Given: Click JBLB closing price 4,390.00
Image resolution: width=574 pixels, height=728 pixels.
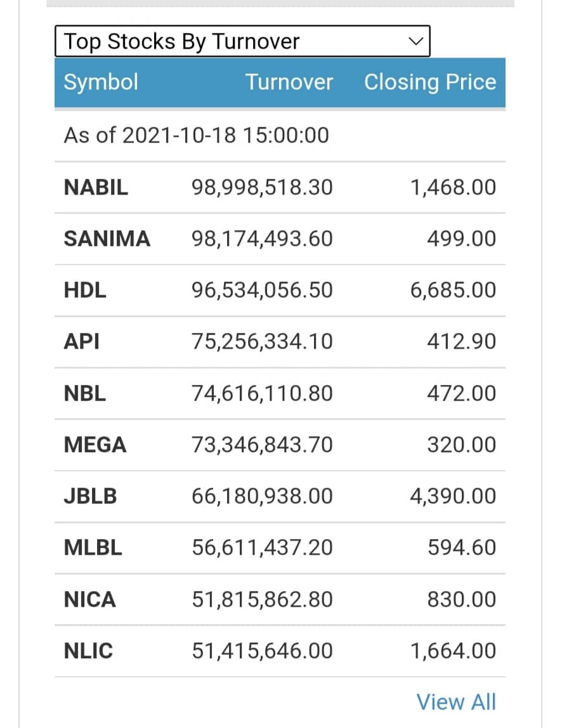Looking at the screenshot, I should (453, 497).
